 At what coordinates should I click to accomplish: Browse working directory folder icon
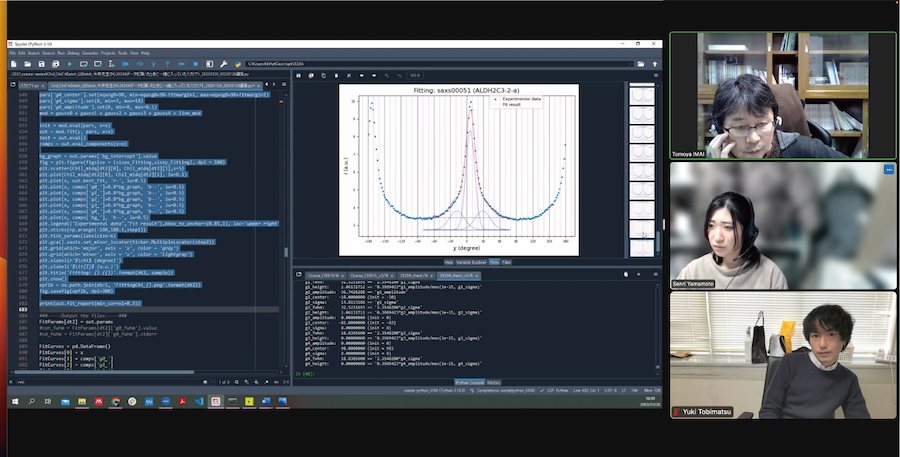[x=641, y=64]
